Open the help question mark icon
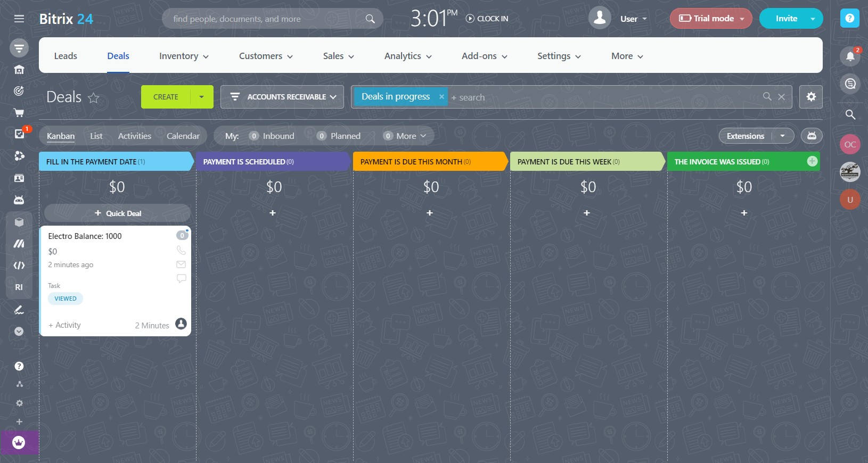Viewport: 868px width, 463px height. click(x=850, y=19)
